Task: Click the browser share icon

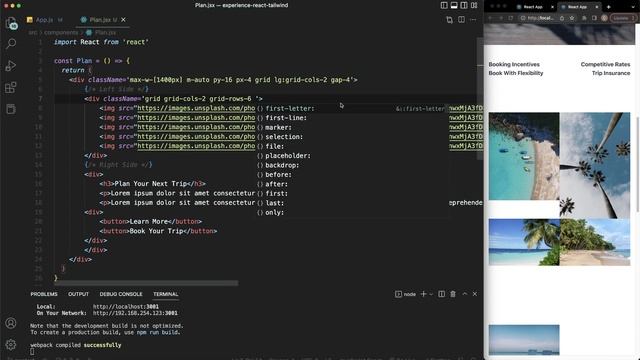Action: [x=562, y=18]
